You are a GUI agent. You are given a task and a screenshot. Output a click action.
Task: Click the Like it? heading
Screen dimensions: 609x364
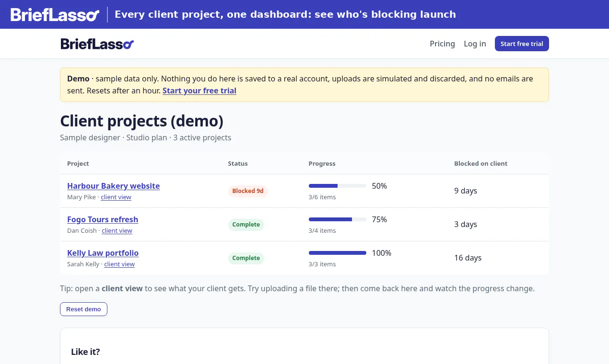point(85,352)
